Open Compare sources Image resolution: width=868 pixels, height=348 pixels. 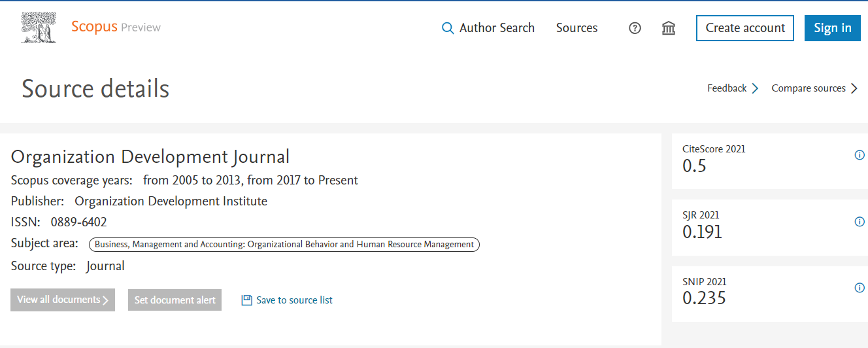tap(809, 88)
